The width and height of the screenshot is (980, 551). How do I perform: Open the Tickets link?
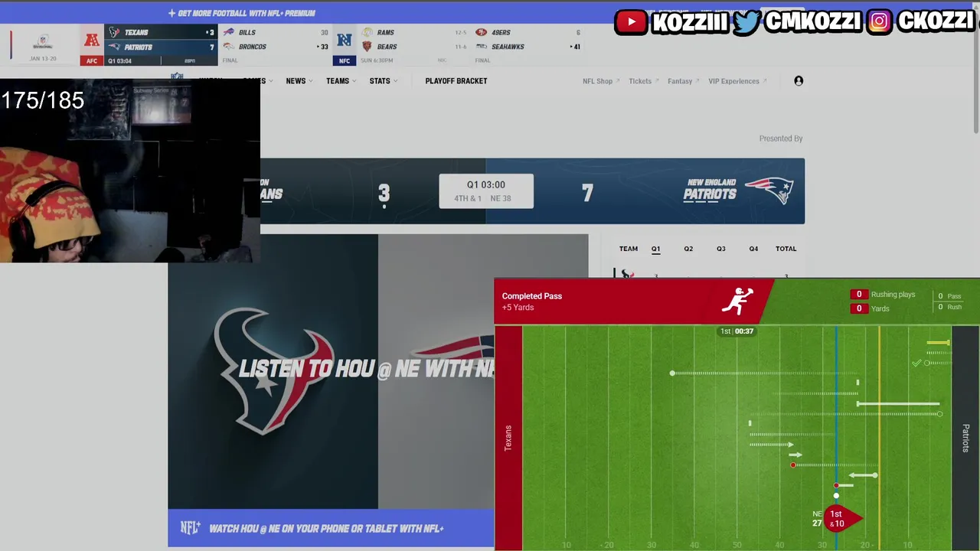tap(643, 81)
